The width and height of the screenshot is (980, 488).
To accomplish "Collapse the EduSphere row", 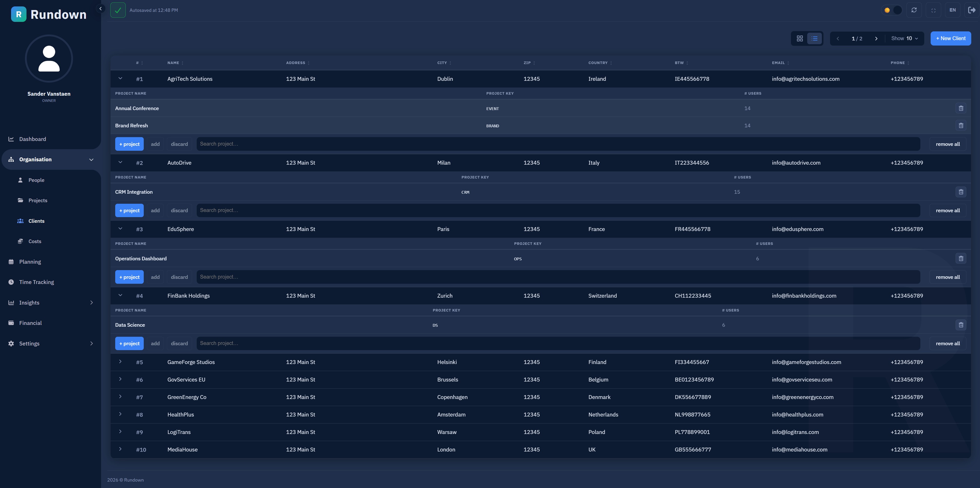I will (120, 229).
